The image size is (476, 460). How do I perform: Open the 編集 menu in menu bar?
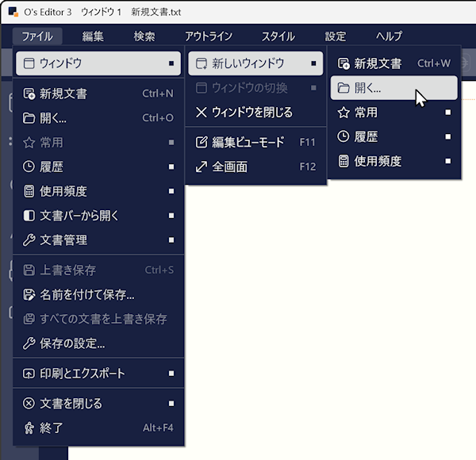[93, 36]
